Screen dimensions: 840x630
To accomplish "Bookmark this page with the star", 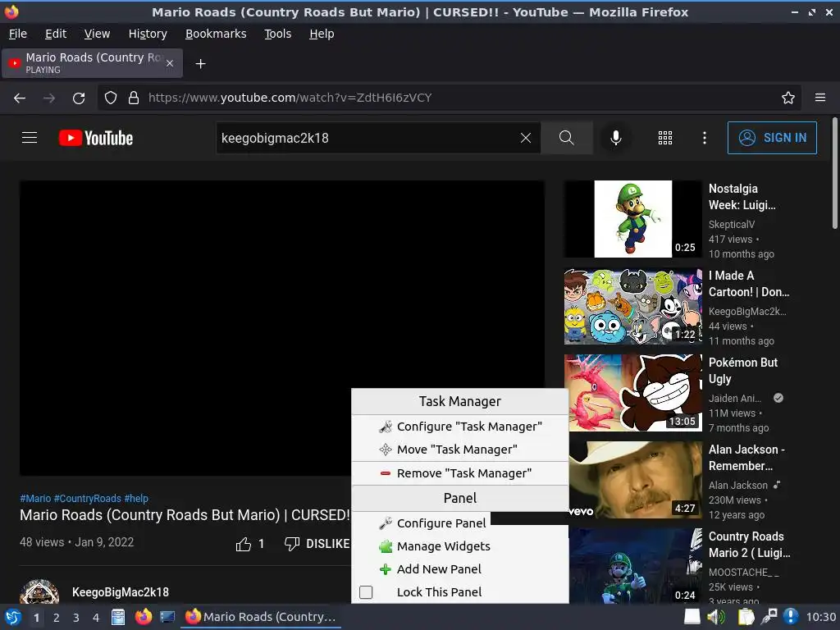I will [x=788, y=98].
